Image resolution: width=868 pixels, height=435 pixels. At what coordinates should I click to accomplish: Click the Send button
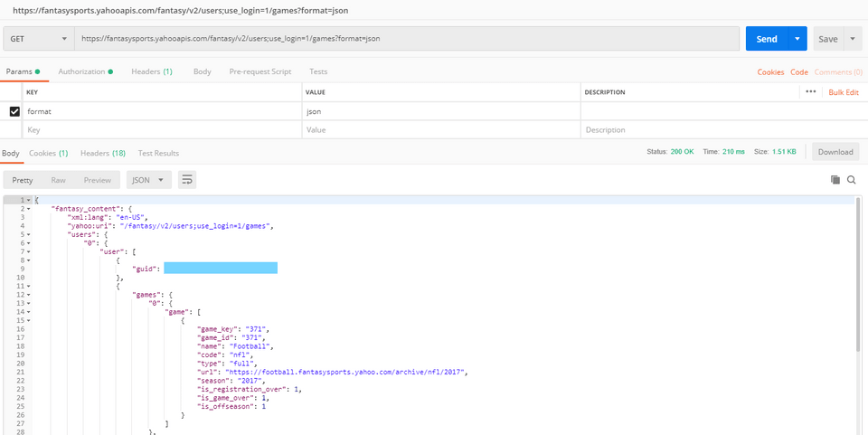(x=767, y=39)
